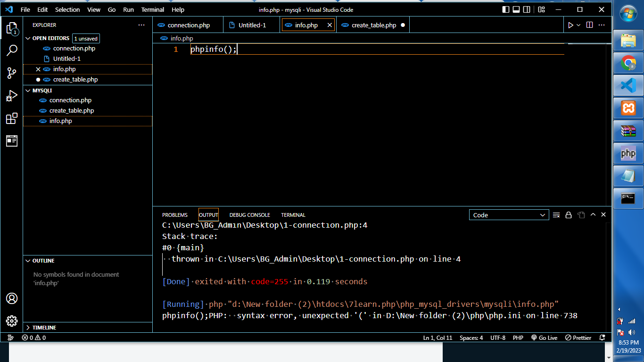The image size is (644, 362).
Task: Switch to the Untitled-1 editor tab
Action: tap(252, 25)
